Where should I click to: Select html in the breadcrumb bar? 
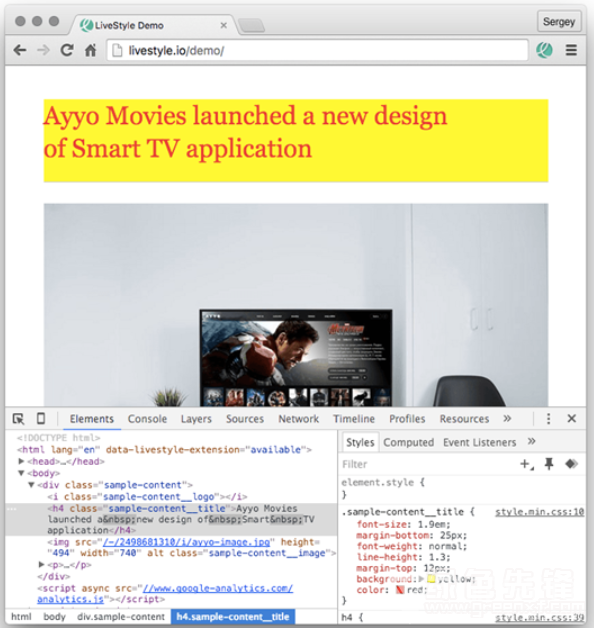point(21,617)
